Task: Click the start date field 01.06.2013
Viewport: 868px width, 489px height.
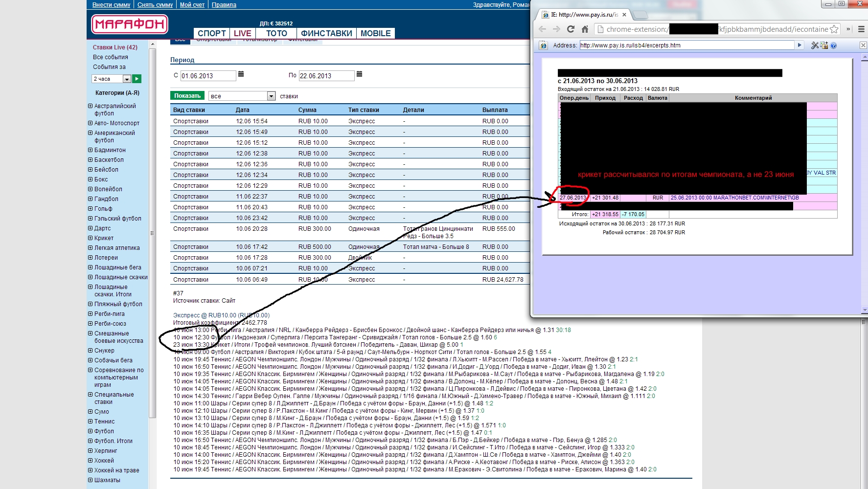Action: (208, 76)
